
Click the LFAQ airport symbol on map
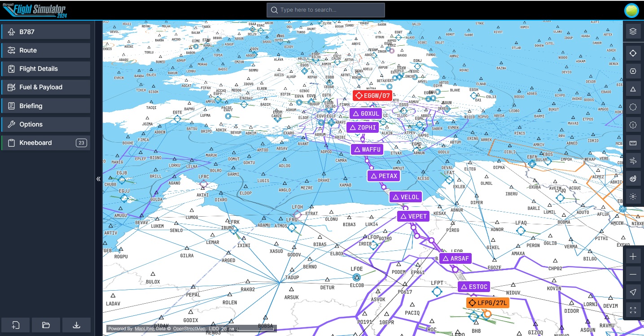point(521,231)
